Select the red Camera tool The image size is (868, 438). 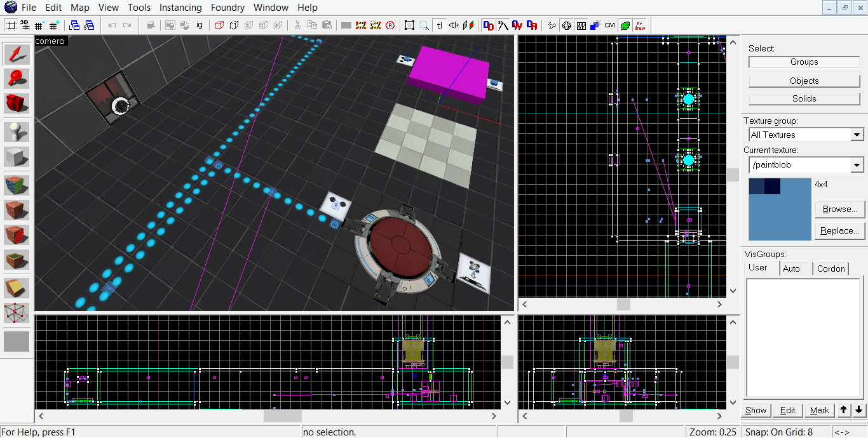tap(17, 102)
